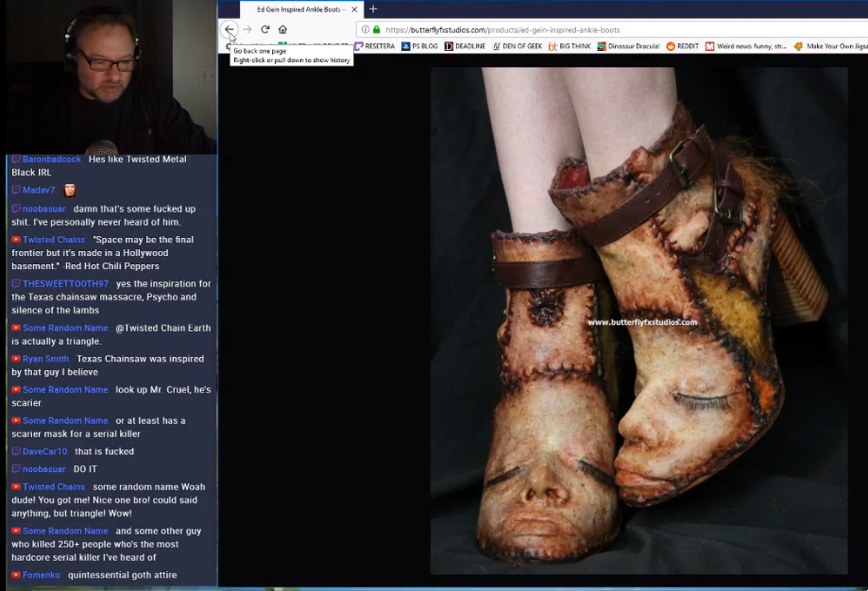Click the Twitch badge beside THESWEETTOOTH97
Screen dimensions: 868x591
pos(16,284)
